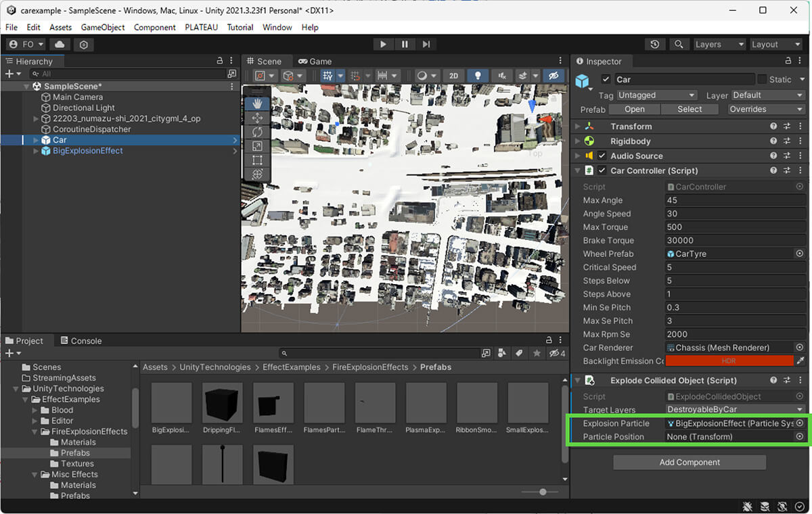Expand the Car object in Hierarchy
Viewport: 812px width, 514px height.
pos(36,140)
